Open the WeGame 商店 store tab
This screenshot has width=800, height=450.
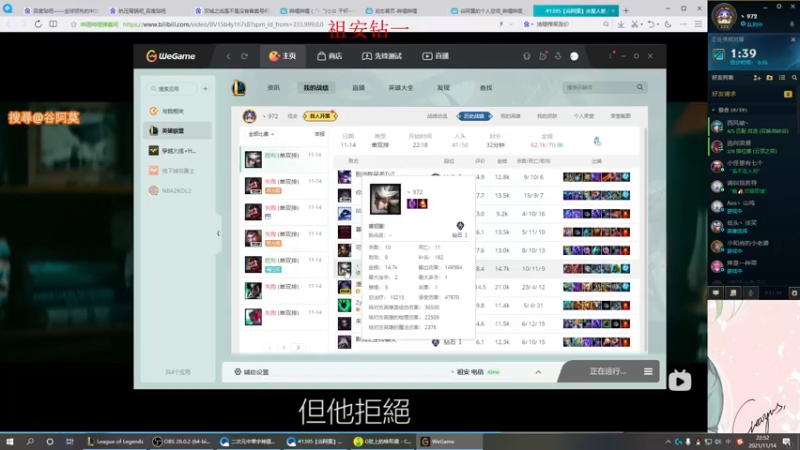point(330,56)
